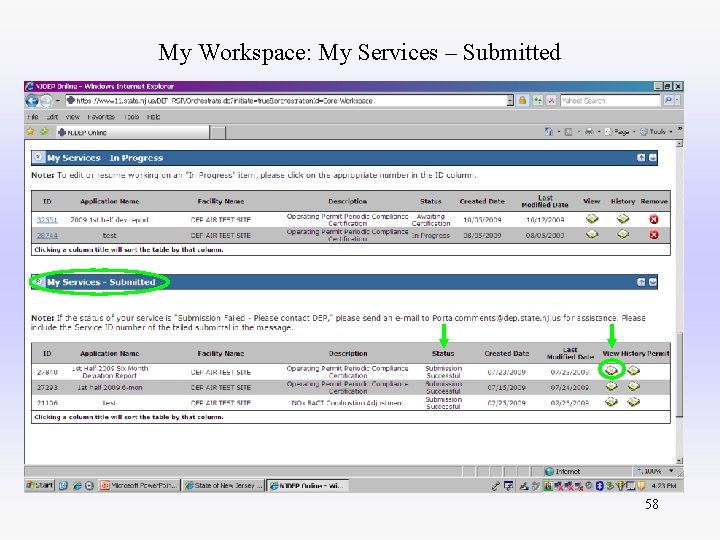This screenshot has height=540, width=720.
Task: Remove in-progress service 32551
Action: coord(654,219)
